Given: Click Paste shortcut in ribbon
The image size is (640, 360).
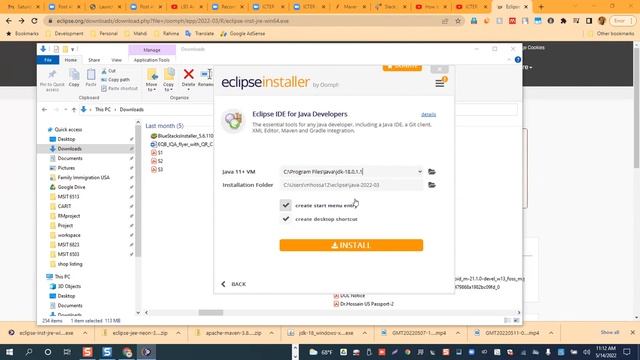Looking at the screenshot, I should [119, 88].
